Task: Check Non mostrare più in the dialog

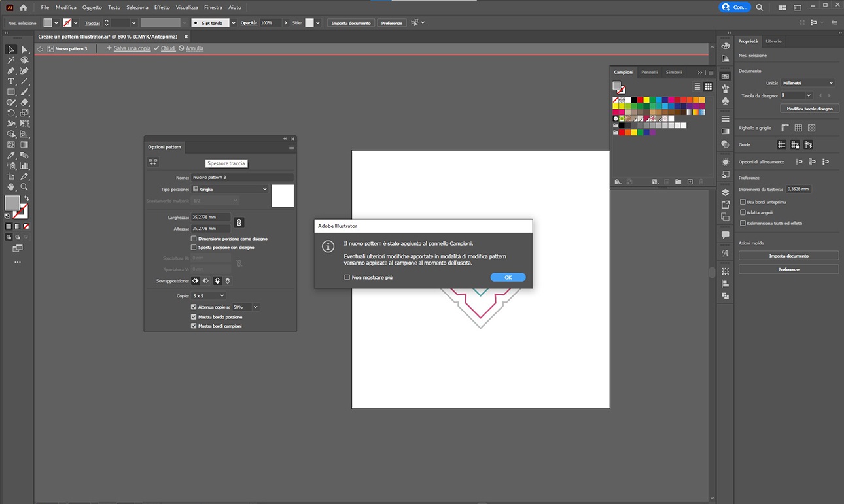Action: 347,277
